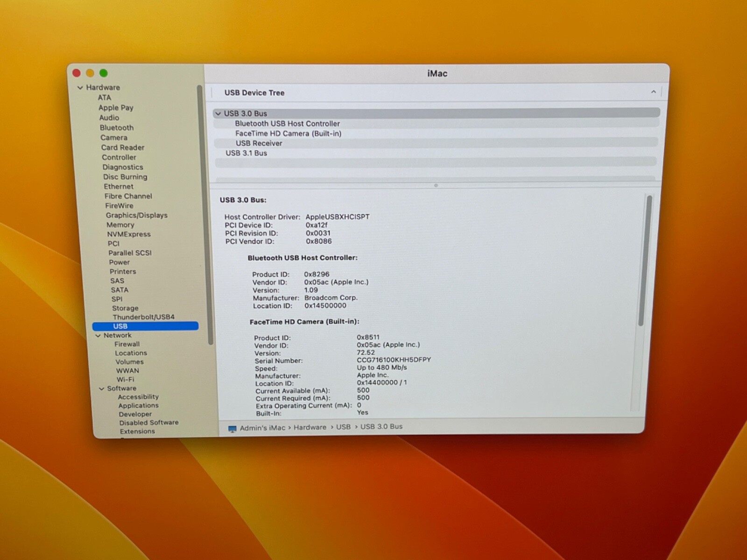The width and height of the screenshot is (747, 560).
Task: Select FaceTime HD Camera (Built-in) device row
Action: tap(436, 133)
